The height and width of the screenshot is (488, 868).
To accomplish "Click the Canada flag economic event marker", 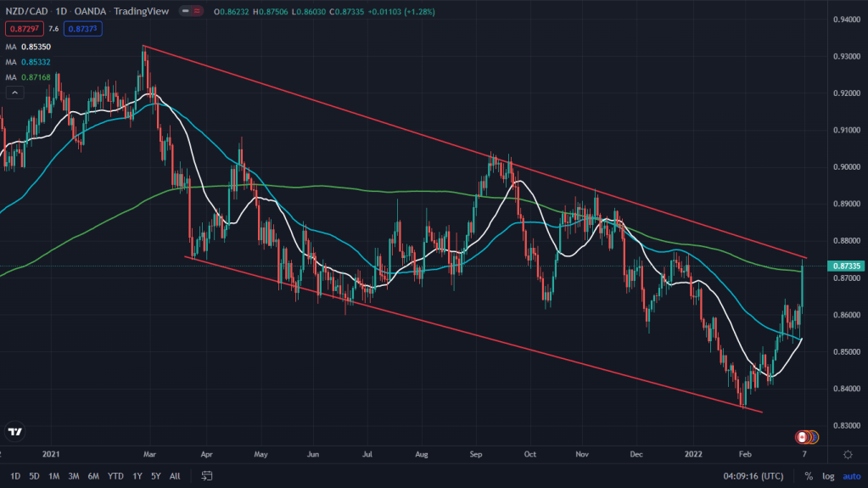I will pos(800,437).
